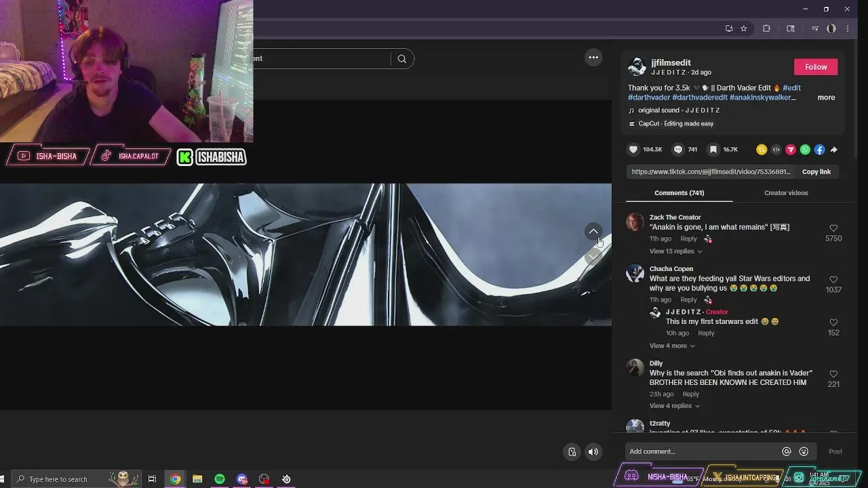Open File Explorer from taskbar
The image size is (868, 488).
coord(197,479)
